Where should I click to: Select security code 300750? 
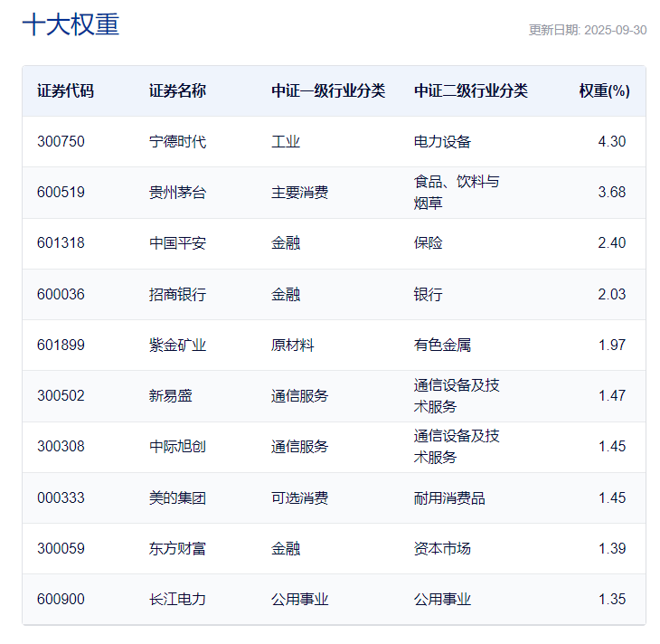tap(61, 141)
